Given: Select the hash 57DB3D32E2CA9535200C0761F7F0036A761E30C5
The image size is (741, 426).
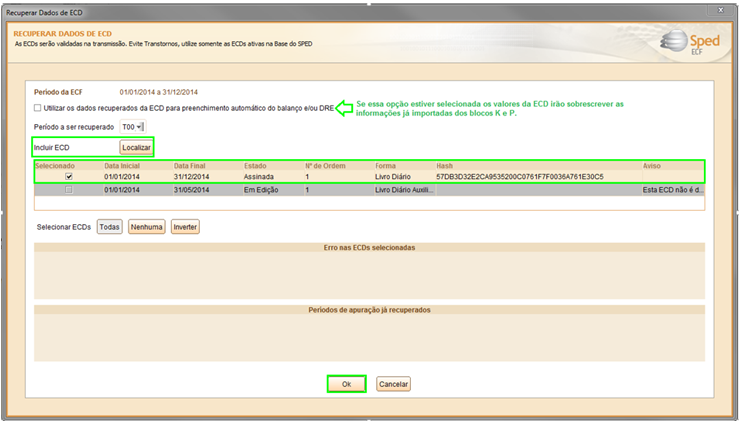Looking at the screenshot, I should [520, 177].
